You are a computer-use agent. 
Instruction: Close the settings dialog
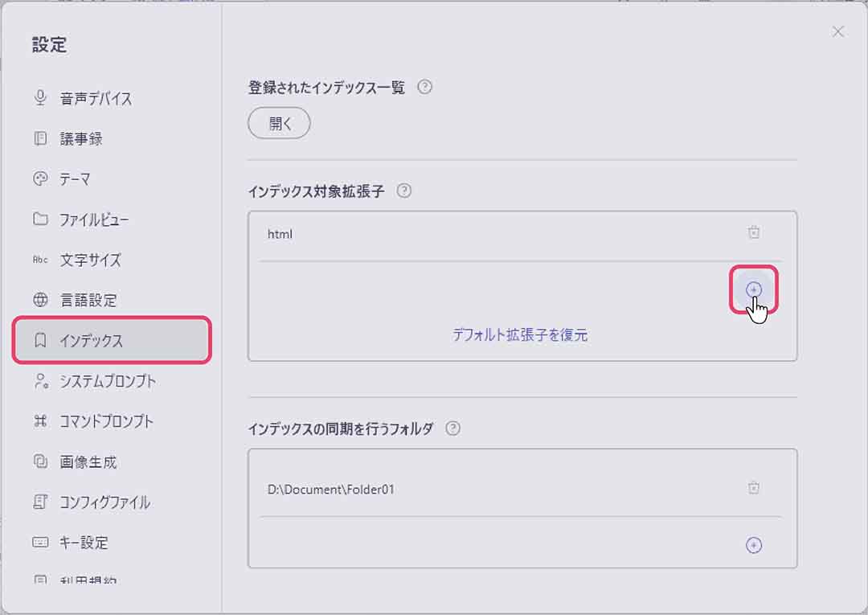coord(838,31)
